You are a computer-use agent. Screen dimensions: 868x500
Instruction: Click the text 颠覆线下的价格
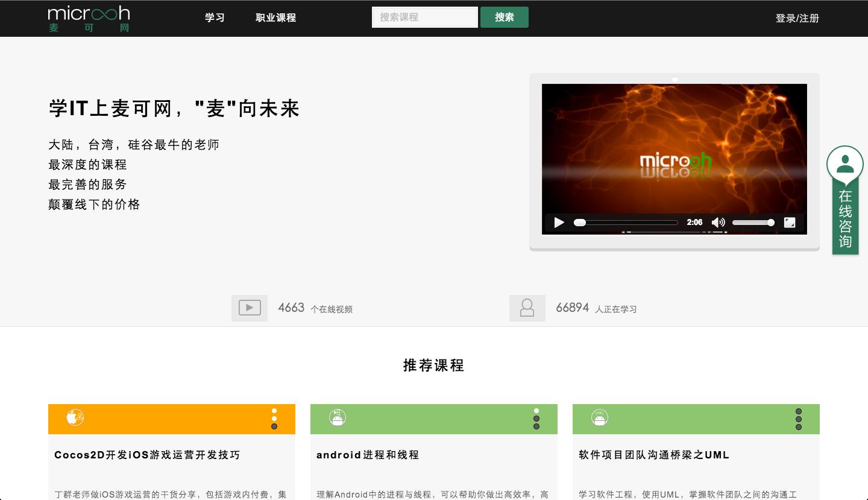coord(95,204)
